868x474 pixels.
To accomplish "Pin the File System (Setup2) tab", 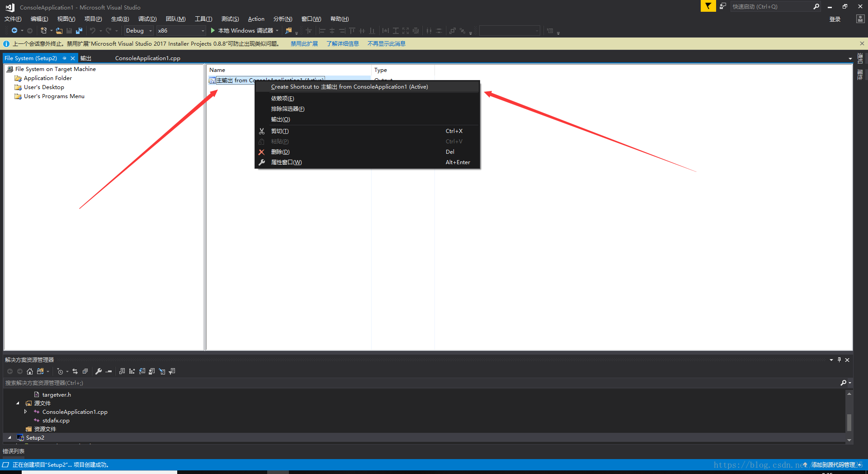I will point(65,58).
